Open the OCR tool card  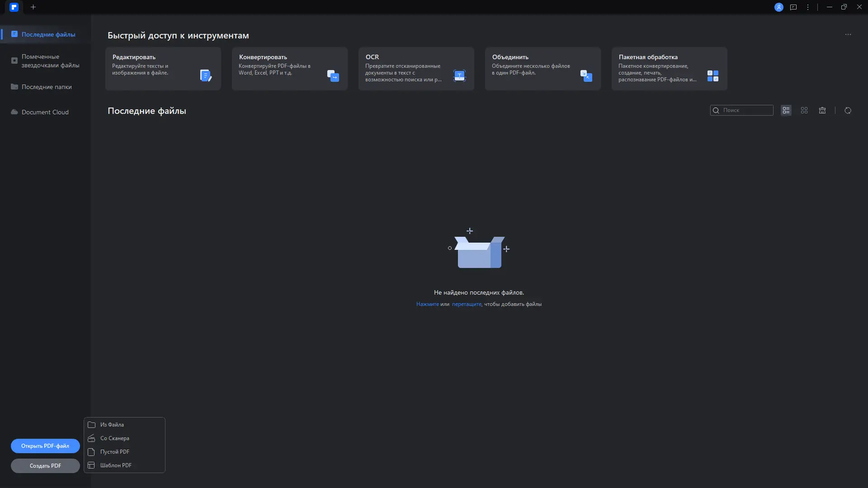click(x=416, y=69)
